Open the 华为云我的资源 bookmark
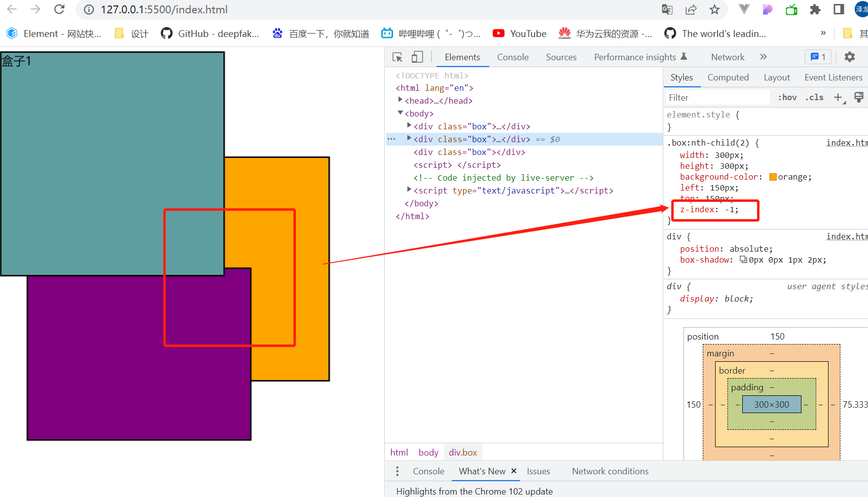Viewport: 868px width, 497px height. coord(605,34)
